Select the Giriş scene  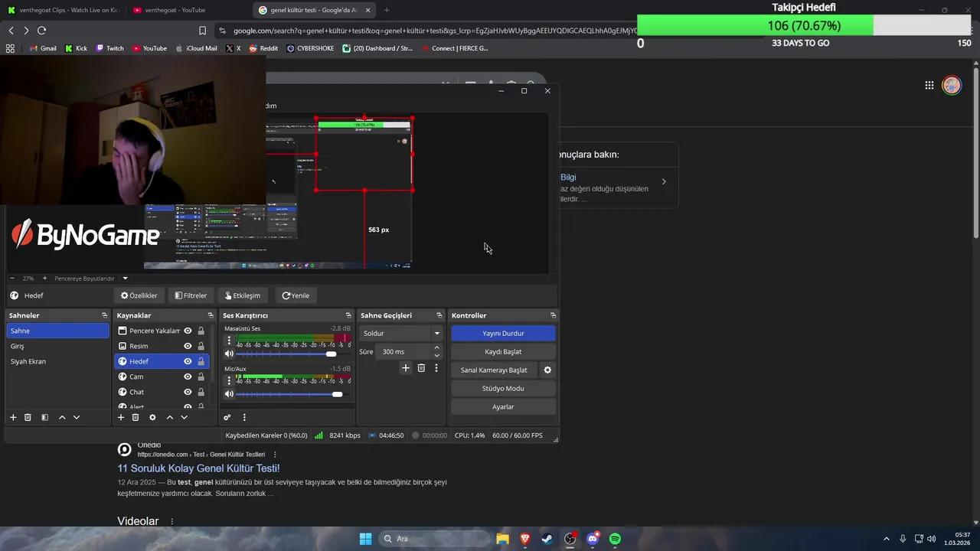point(58,346)
